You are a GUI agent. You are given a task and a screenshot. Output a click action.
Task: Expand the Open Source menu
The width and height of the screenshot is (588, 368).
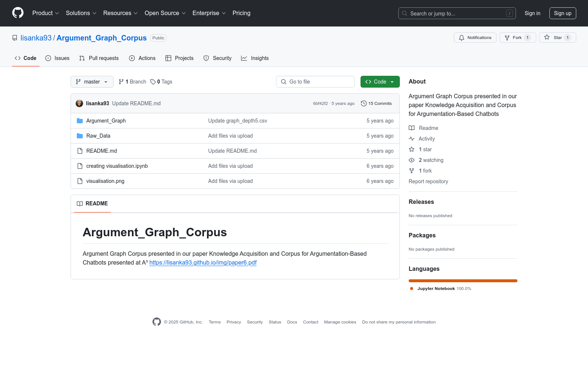165,13
